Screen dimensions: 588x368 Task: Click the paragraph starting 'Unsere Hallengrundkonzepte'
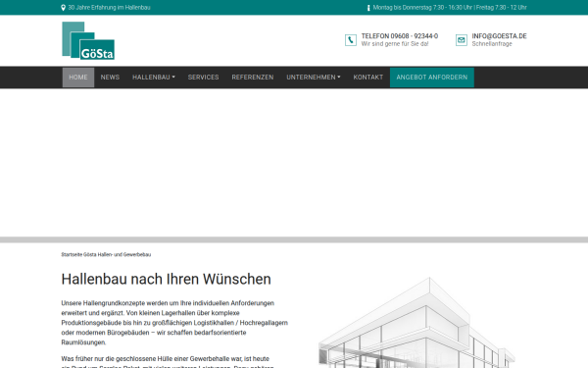tap(174, 323)
